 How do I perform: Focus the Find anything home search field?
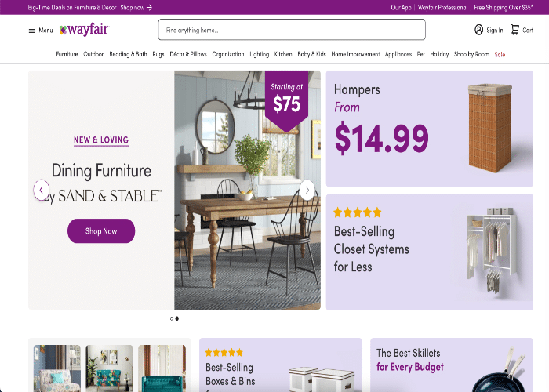[292, 30]
